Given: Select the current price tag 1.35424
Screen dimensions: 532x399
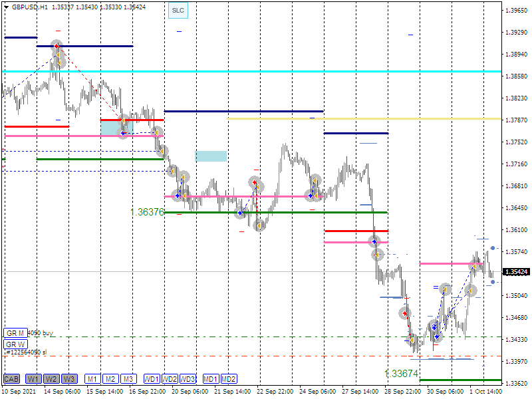Looking at the screenshot, I should 516,272.
